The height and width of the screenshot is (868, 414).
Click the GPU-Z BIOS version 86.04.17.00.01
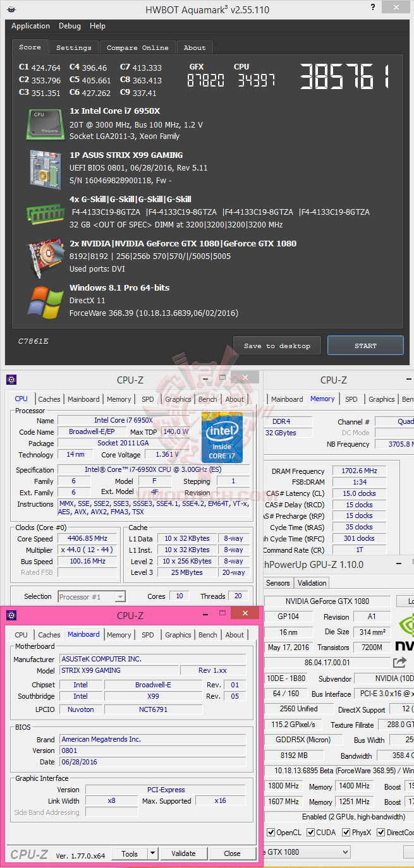pos(327,663)
